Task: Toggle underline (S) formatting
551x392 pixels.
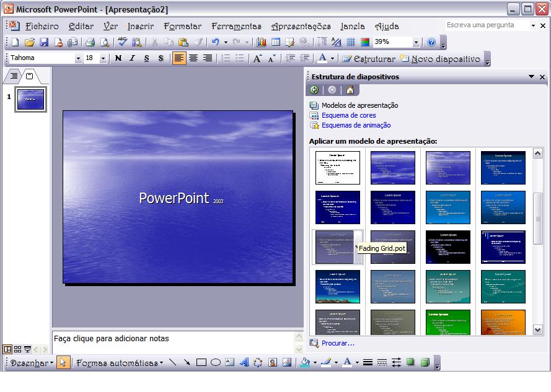Action: (146, 58)
